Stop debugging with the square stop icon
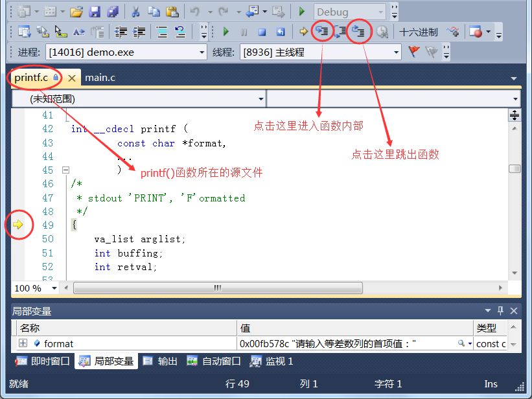 click(262, 31)
